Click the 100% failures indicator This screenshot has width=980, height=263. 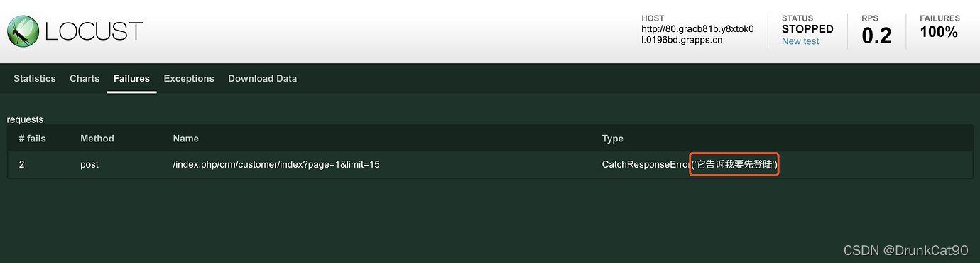(x=939, y=32)
